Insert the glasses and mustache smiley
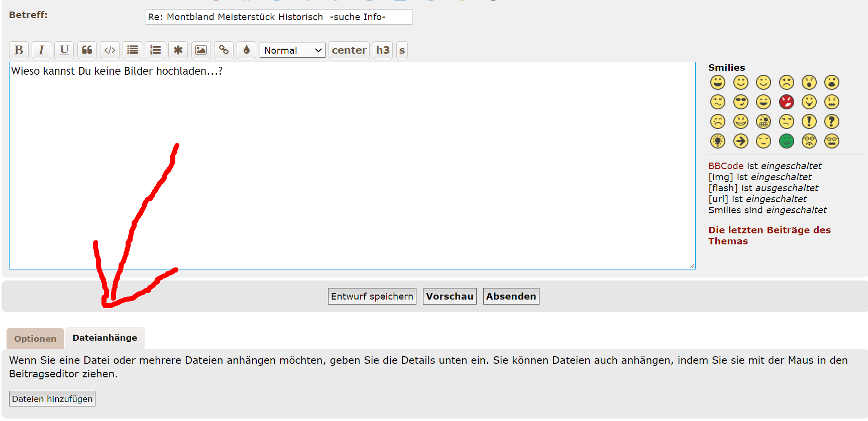Viewport: 868px width, 421px height. 832,141
